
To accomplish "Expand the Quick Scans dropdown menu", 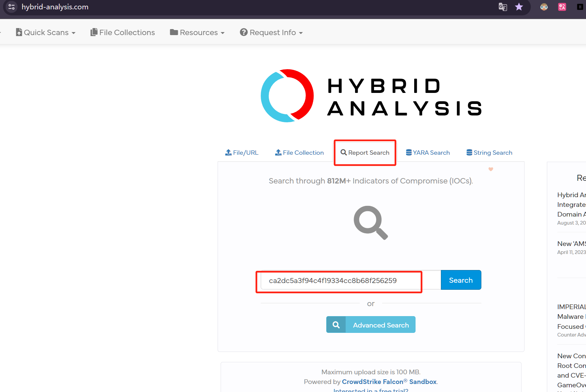I will pyautogui.click(x=46, y=32).
